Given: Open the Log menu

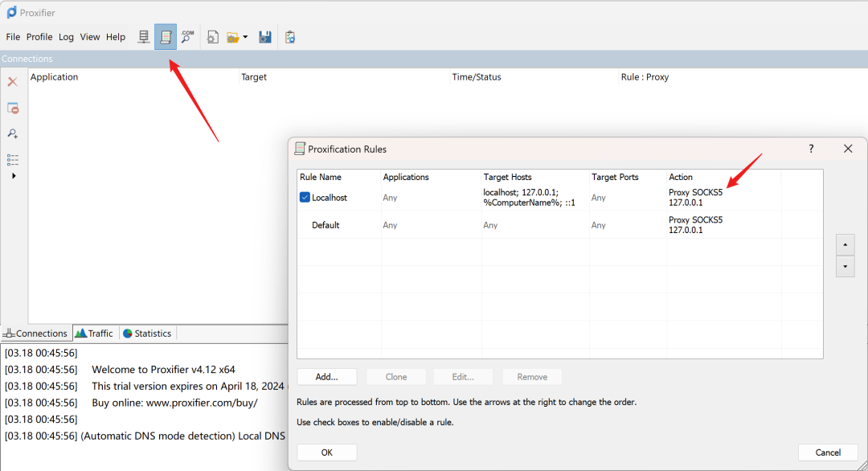Looking at the screenshot, I should pyautogui.click(x=66, y=37).
